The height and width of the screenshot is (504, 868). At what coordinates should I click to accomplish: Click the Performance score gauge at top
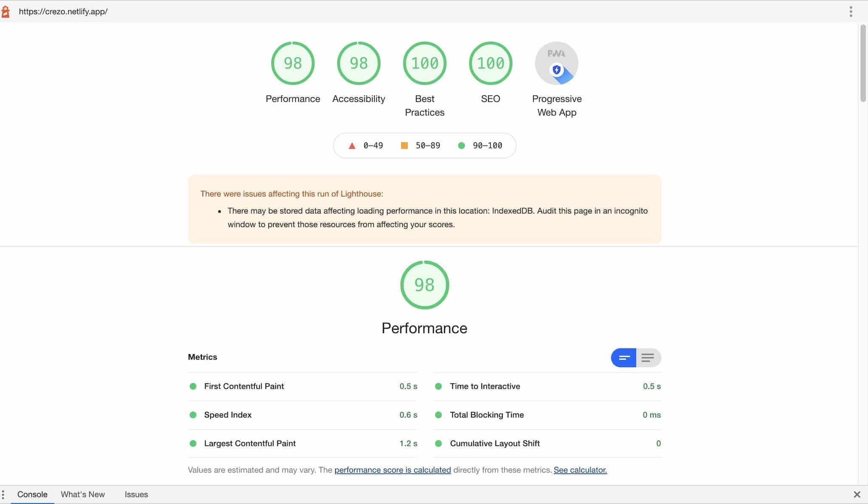pos(293,63)
